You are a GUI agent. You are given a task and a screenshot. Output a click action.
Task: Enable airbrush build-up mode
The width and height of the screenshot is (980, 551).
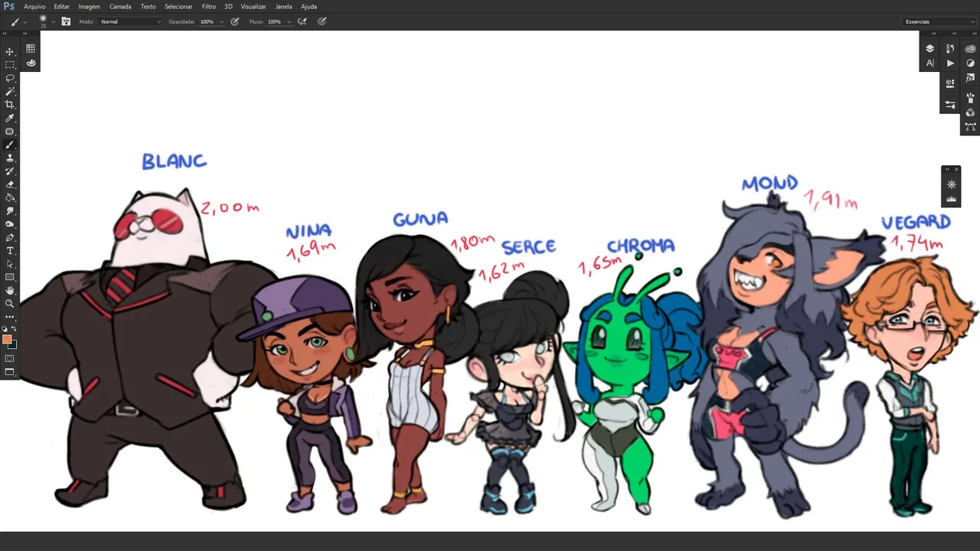(302, 21)
